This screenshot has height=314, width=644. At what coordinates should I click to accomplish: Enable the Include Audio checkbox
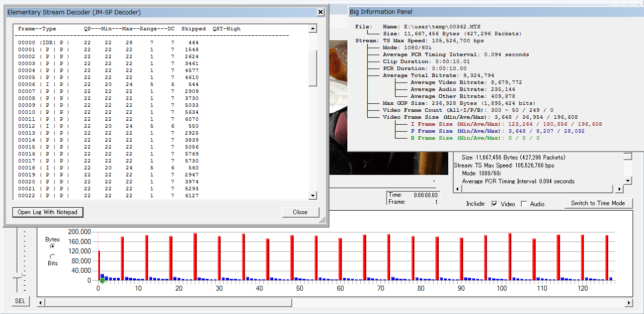pos(524,204)
